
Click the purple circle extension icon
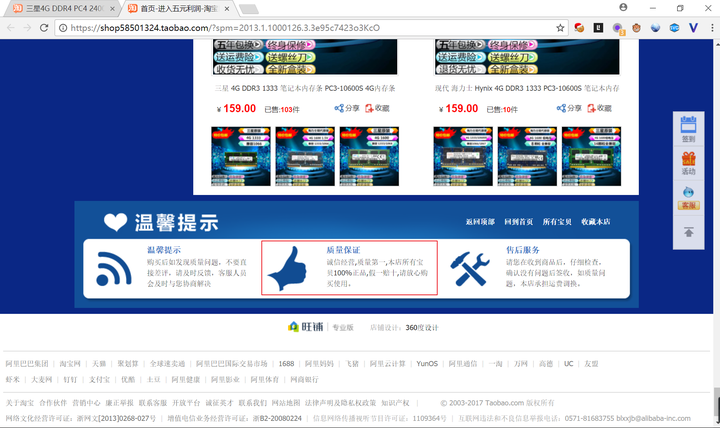pos(618,28)
